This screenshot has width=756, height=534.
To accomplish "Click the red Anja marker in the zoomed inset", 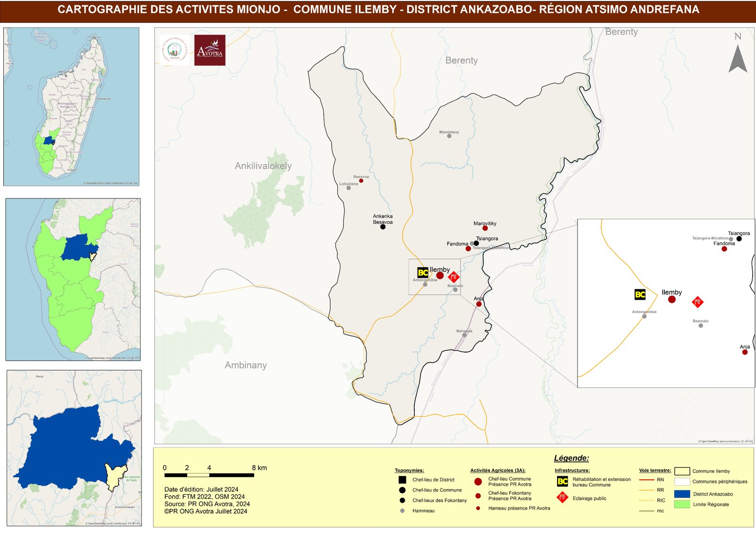I will (x=745, y=352).
